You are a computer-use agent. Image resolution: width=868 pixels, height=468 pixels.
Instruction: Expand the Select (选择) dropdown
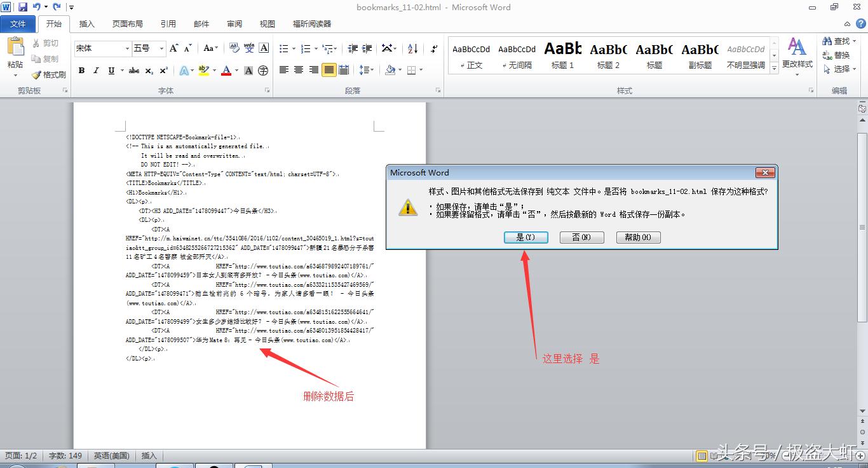855,69
